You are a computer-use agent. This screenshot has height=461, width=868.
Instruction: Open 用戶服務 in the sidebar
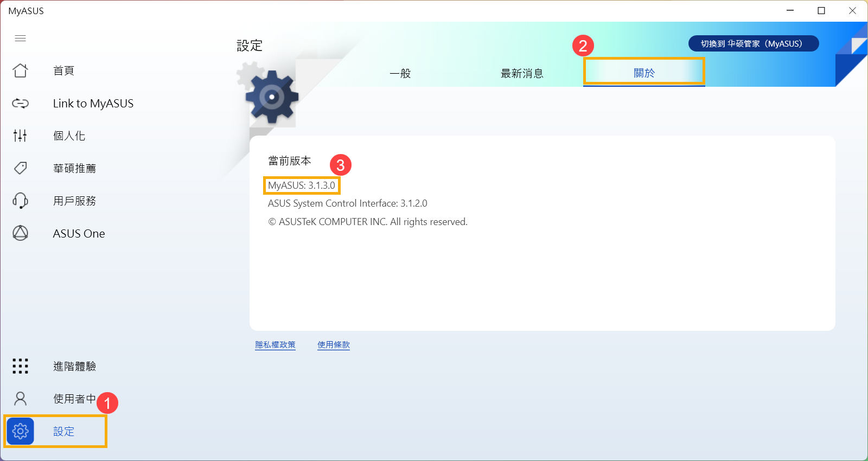click(74, 201)
